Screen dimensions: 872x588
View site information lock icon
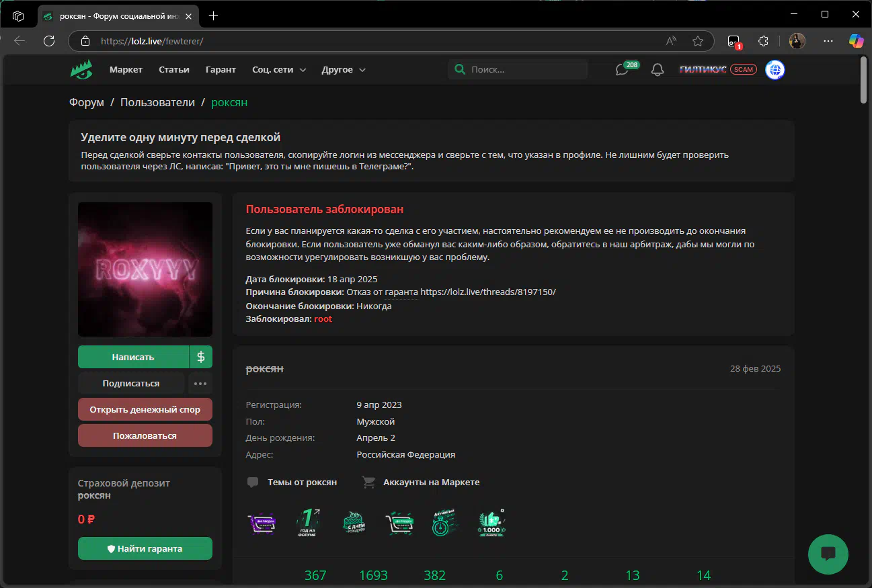coord(85,41)
